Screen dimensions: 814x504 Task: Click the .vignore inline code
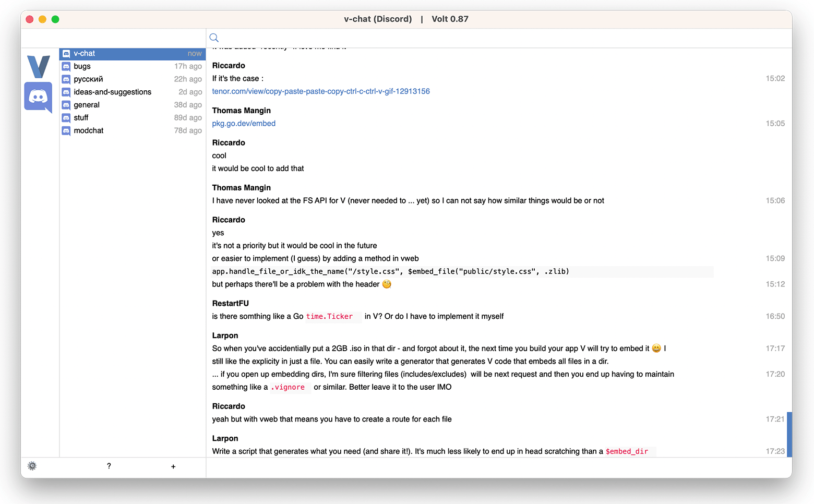pos(290,387)
